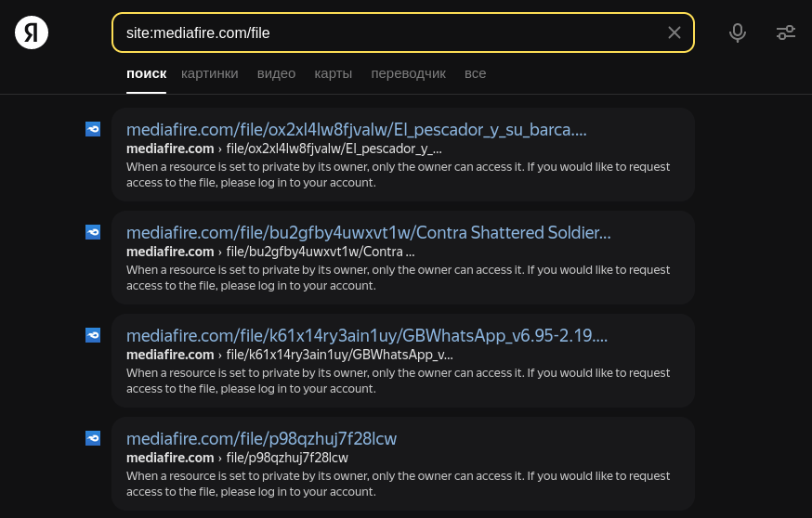This screenshot has width=812, height=518.
Task: Click mediafire.com domain in El_pescador breadcrumb
Action: point(170,149)
